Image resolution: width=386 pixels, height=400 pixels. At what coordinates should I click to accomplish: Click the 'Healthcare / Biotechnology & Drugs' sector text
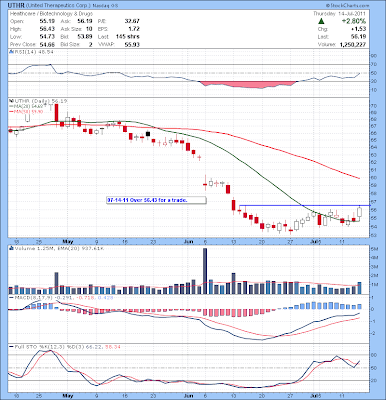click(51, 14)
